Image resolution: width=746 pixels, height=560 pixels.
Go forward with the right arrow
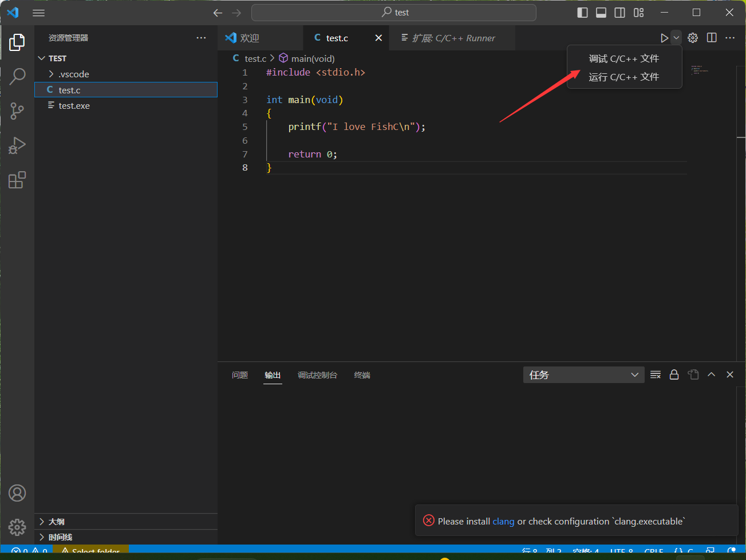[236, 13]
